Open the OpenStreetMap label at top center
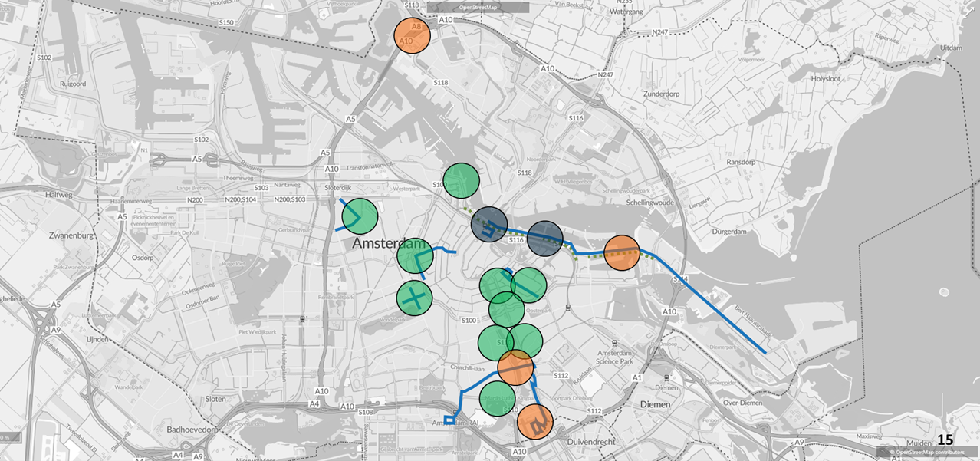The height and width of the screenshot is (461, 980). point(478,7)
